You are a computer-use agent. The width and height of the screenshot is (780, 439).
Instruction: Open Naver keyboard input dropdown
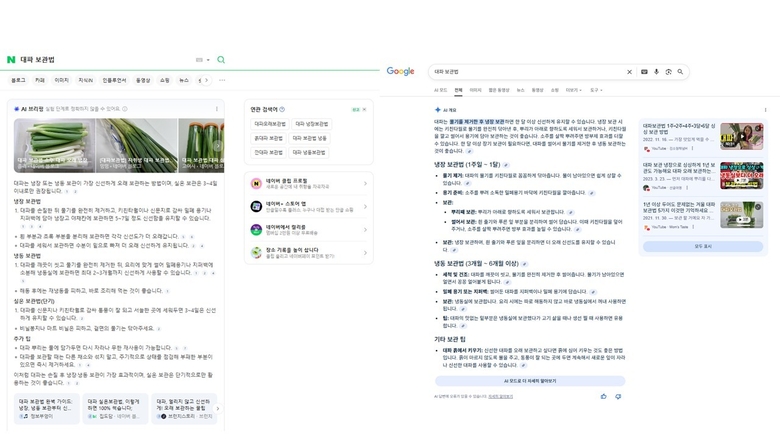(x=203, y=60)
